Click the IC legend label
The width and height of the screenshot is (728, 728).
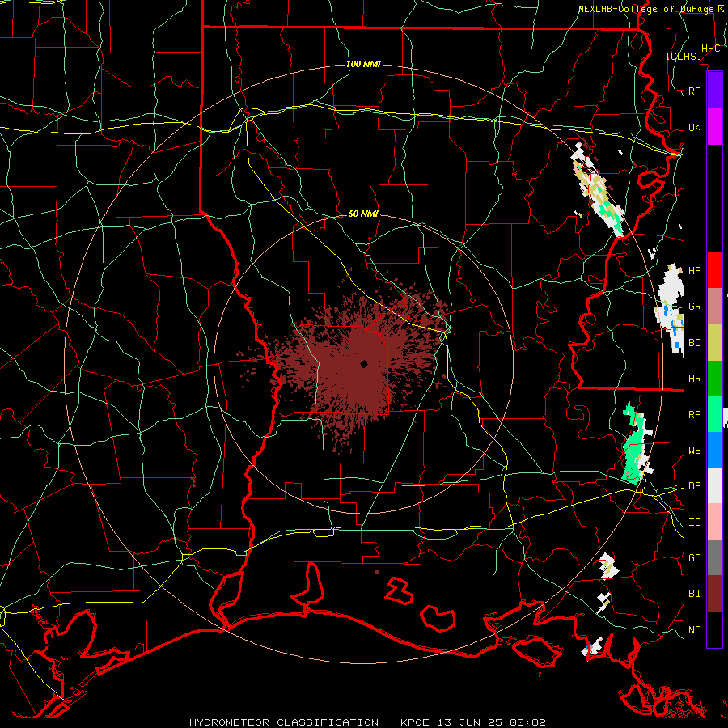point(695,523)
